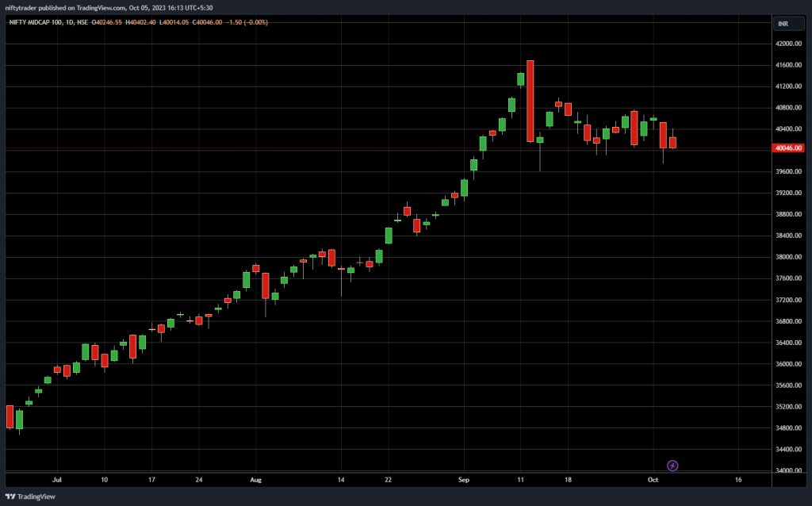Click the 41200.00 price axis label
Viewport: 812px width, 506px height.
(788, 86)
